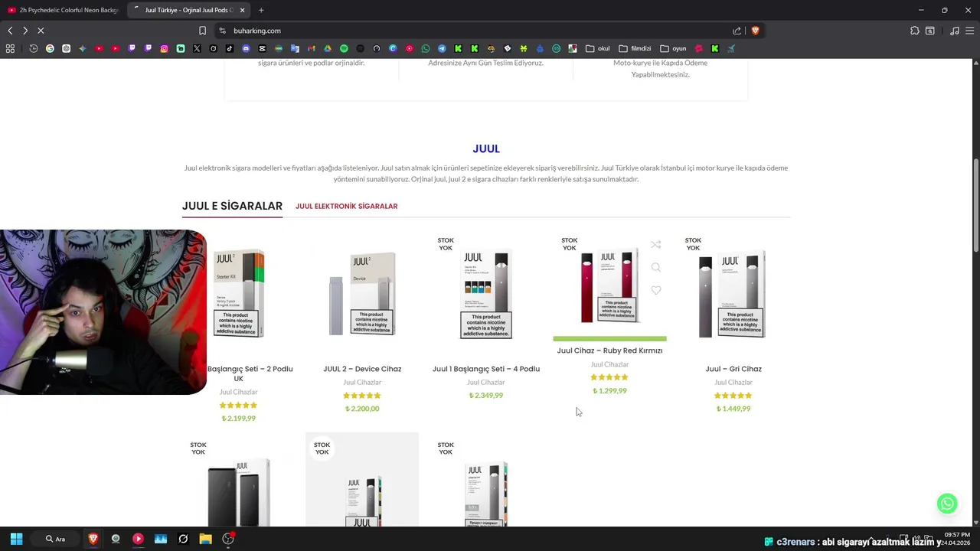Screen dimensions: 980x551
Task: Open the music playlist icon in toolbar
Action: point(954,31)
